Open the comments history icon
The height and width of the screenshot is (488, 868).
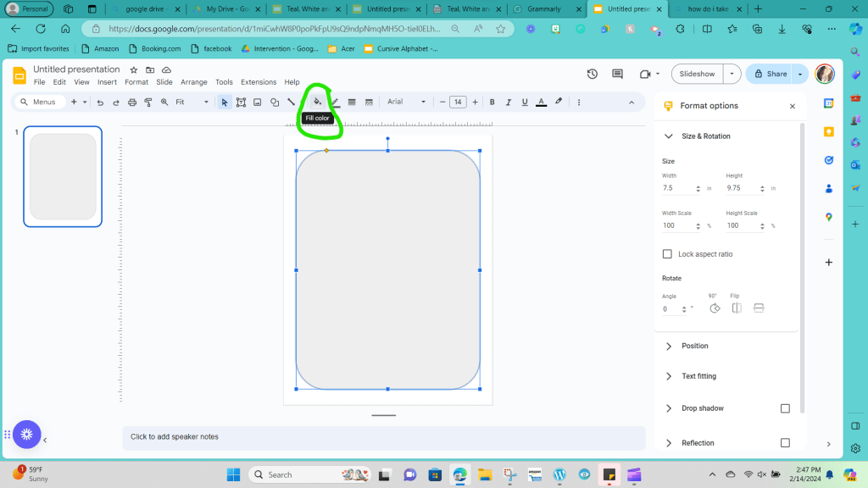point(617,74)
